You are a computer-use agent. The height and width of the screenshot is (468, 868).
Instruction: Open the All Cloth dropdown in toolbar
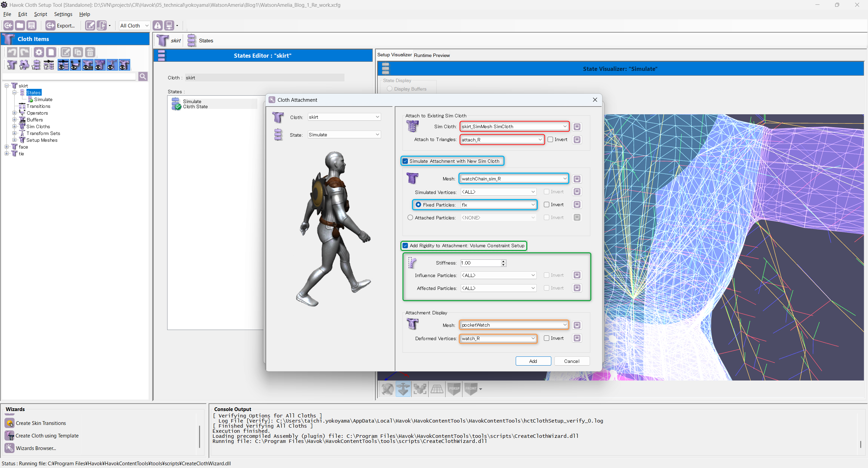(x=134, y=25)
